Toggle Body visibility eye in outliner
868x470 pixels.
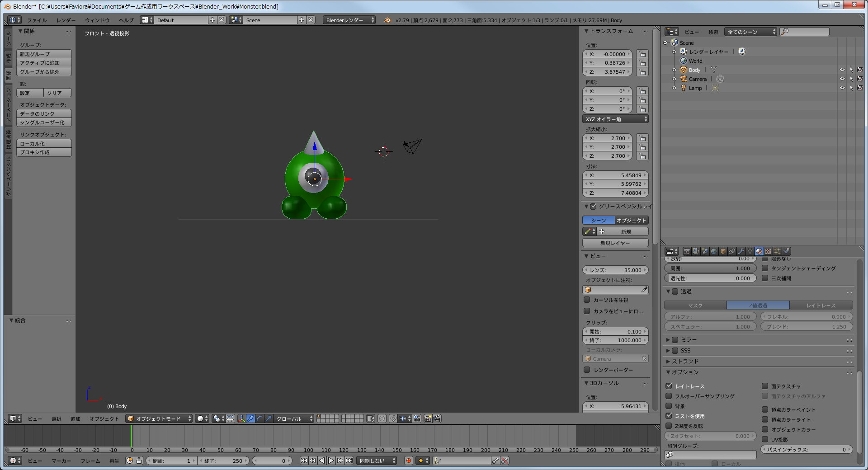click(x=842, y=70)
